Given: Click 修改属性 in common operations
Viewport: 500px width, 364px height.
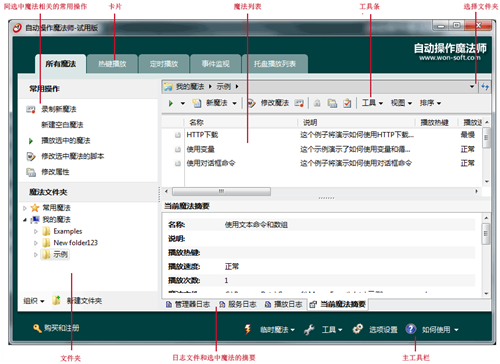Looking at the screenshot, I should click(55, 172).
